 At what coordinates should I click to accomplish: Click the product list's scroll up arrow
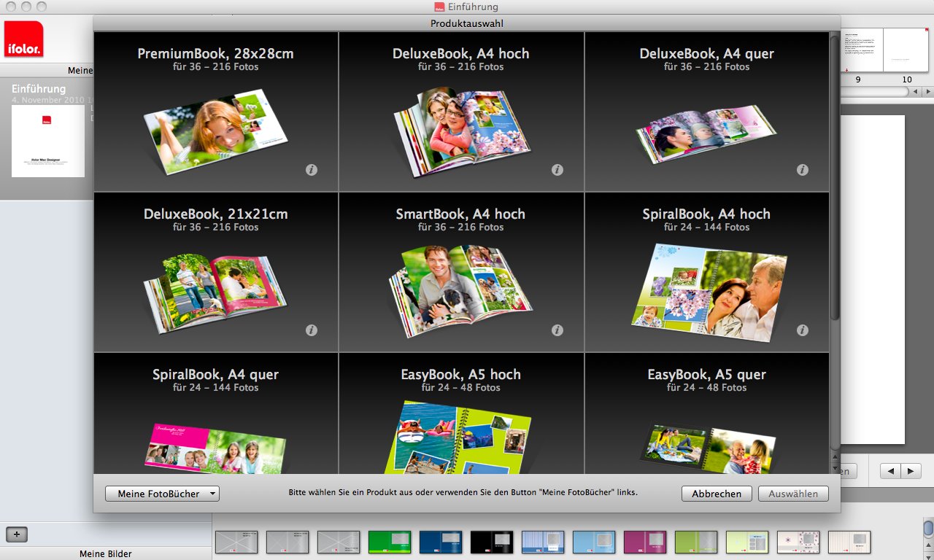coord(835,457)
